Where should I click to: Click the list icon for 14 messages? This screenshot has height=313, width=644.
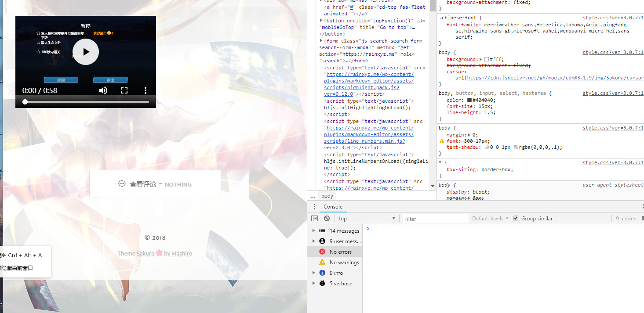(x=322, y=230)
